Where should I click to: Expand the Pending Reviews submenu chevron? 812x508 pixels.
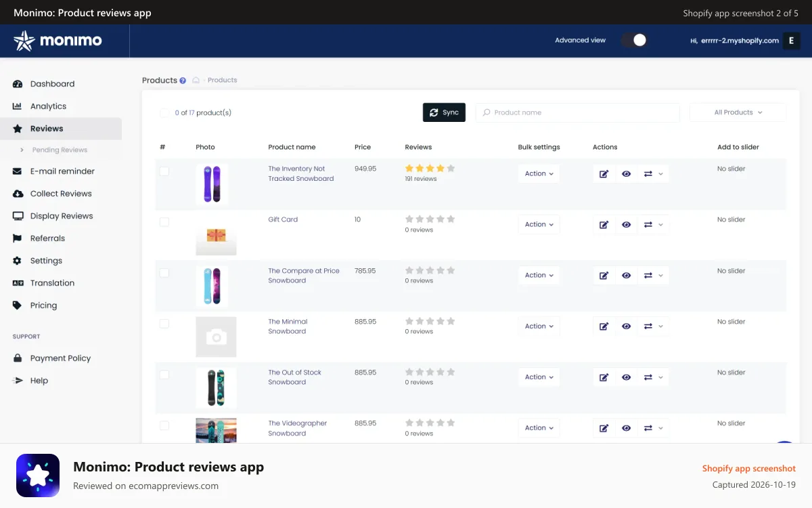coord(22,150)
